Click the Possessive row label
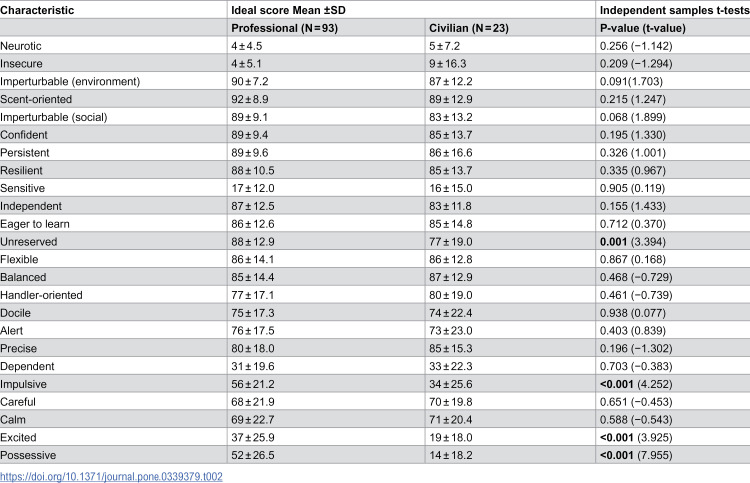Image resolution: width=750 pixels, height=483 pixels. tap(28, 455)
